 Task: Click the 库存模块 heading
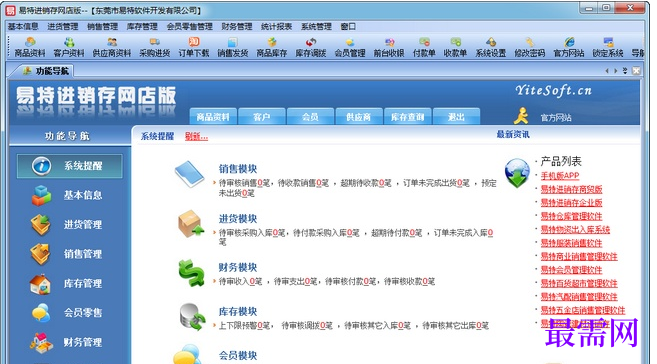[x=238, y=312]
